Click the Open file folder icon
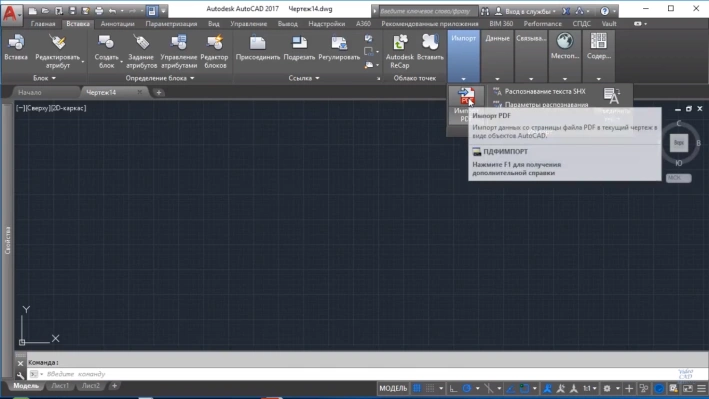709x399 pixels. click(45, 11)
